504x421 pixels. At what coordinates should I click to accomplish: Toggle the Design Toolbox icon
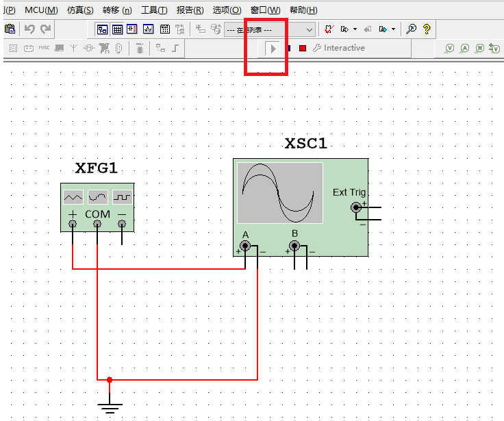pyautogui.click(x=102, y=29)
